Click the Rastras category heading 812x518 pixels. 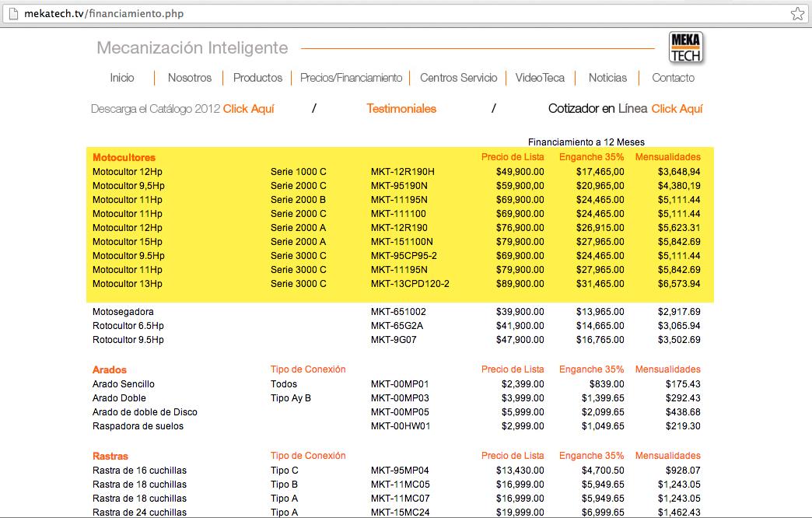(110, 457)
